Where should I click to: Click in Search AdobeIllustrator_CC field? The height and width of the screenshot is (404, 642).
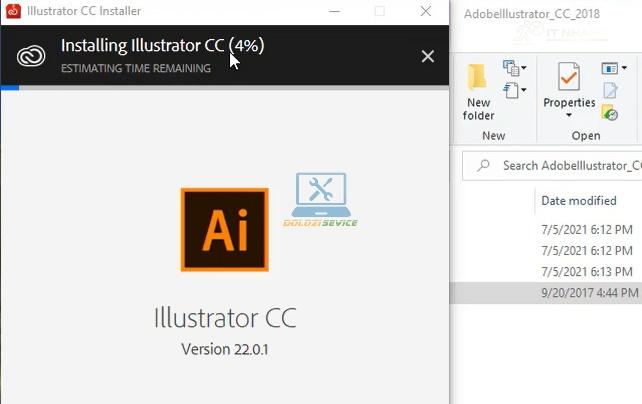pyautogui.click(x=570, y=165)
